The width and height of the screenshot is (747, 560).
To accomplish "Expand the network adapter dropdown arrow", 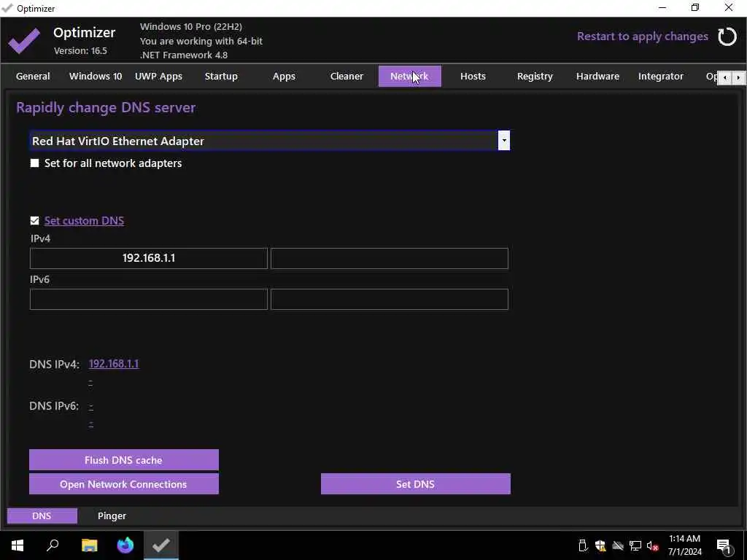I will pyautogui.click(x=504, y=141).
